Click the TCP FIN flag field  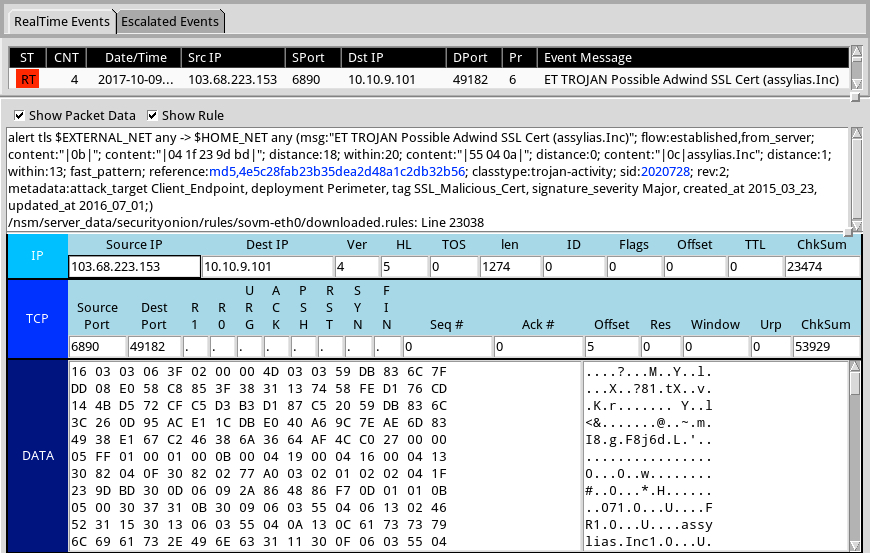click(387, 347)
